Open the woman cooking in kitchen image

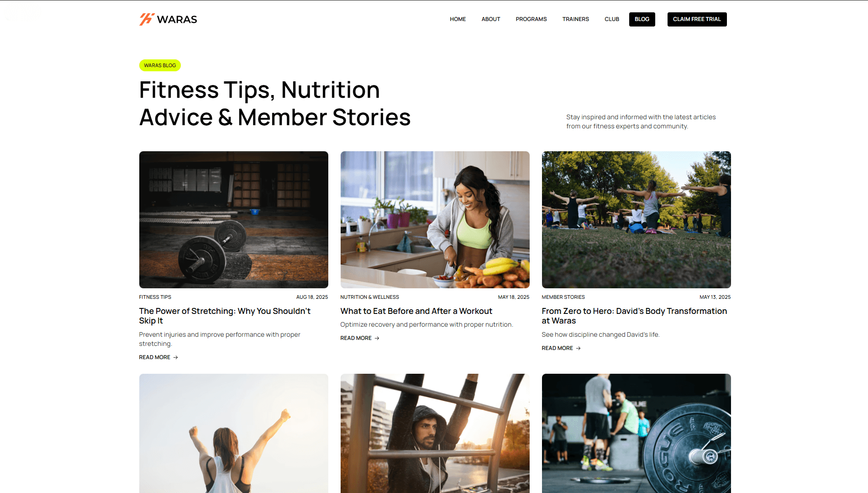(x=435, y=220)
